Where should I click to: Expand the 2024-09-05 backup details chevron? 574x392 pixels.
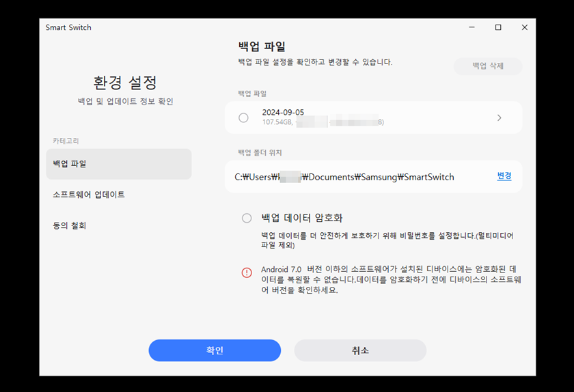coord(500,118)
